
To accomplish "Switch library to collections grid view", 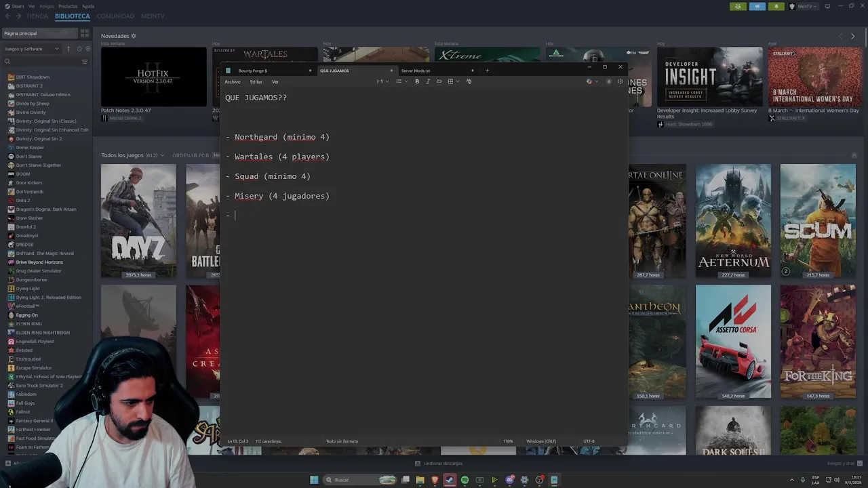I will pos(85,33).
